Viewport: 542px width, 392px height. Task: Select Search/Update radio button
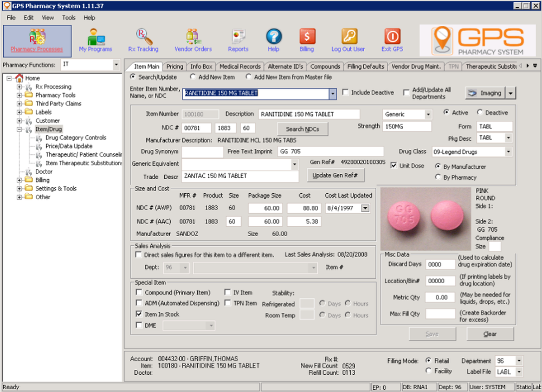tap(133, 77)
